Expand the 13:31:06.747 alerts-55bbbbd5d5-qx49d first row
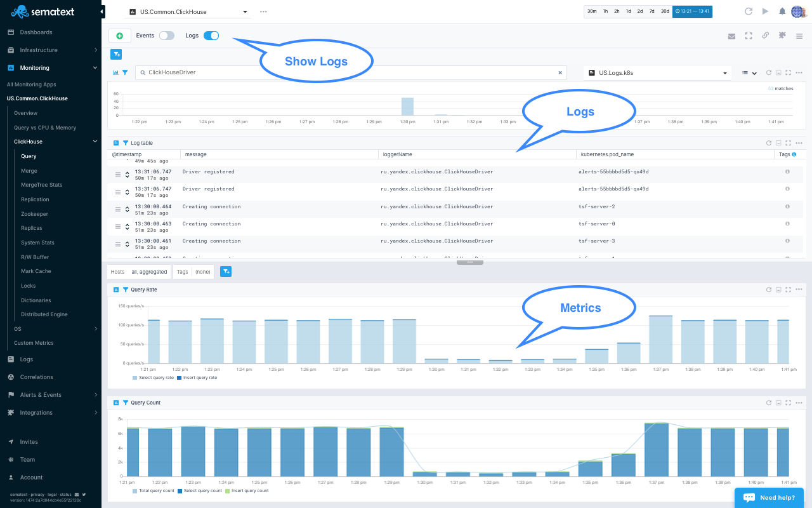The width and height of the screenshot is (812, 508). [127, 175]
